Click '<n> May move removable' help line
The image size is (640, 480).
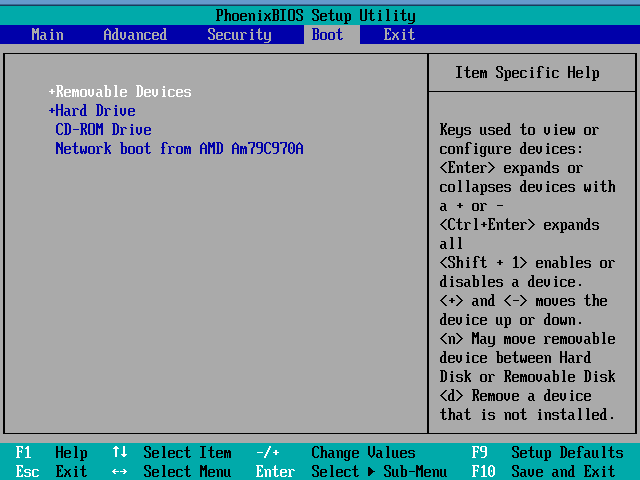click(x=527, y=339)
